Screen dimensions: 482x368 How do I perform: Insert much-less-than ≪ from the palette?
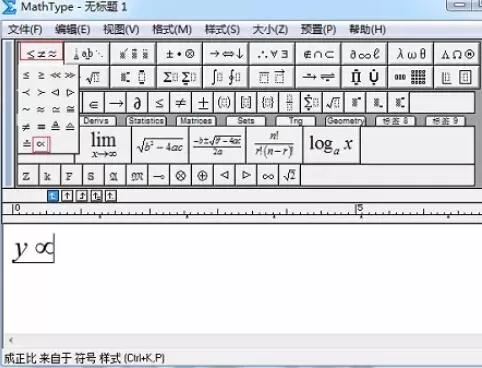[55, 75]
